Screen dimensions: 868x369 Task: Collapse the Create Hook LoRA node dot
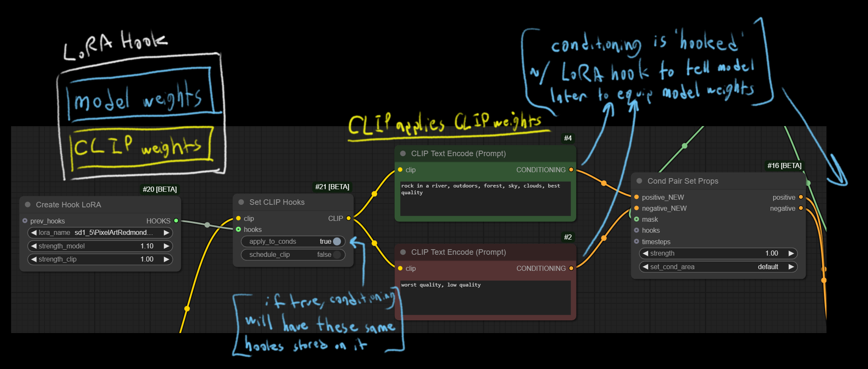(28, 205)
